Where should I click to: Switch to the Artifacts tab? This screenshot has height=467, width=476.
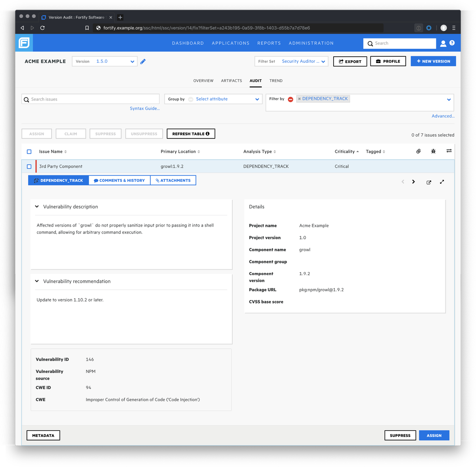(x=231, y=81)
